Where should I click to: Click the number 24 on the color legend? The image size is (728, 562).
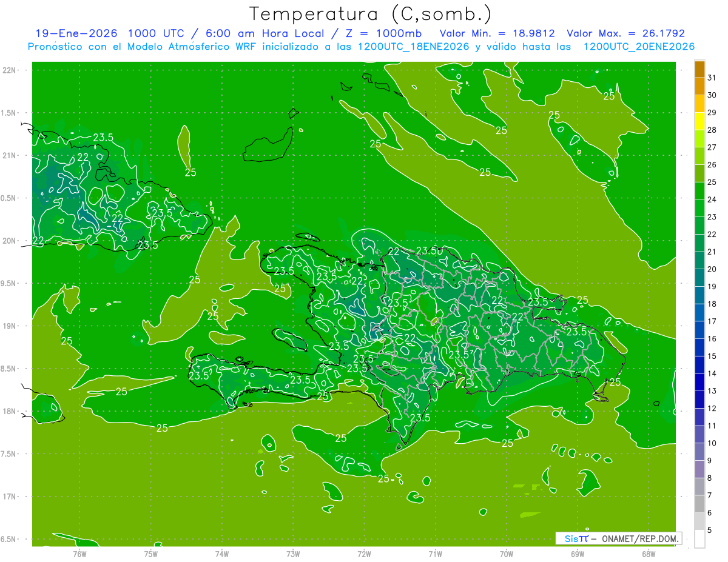712,199
